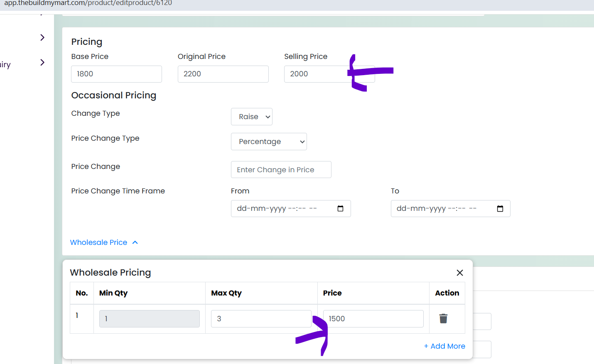
Task: Expand the upper sidebar chevron arrow
Action: (x=42, y=37)
